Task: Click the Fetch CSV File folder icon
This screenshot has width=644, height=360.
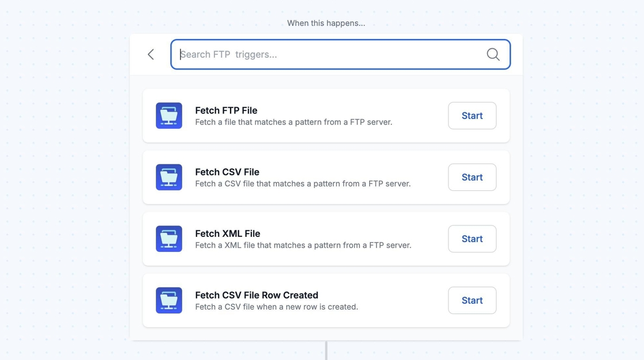Action: pos(169,177)
